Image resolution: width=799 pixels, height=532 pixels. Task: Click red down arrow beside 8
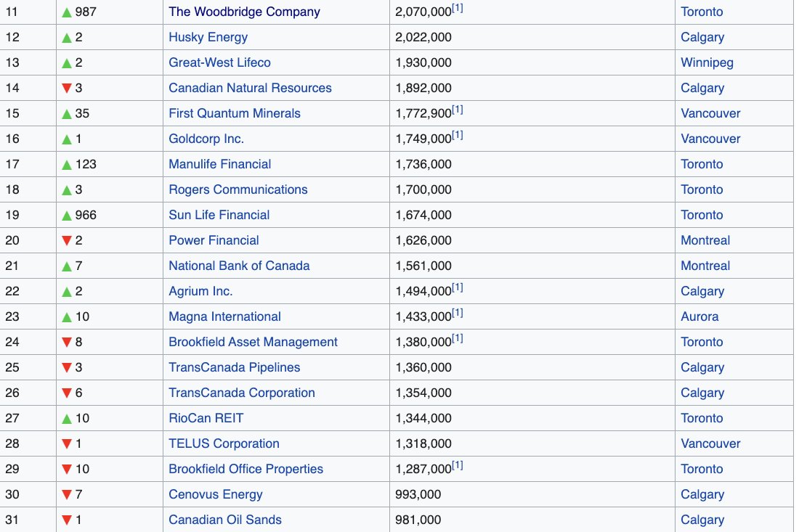(67, 343)
